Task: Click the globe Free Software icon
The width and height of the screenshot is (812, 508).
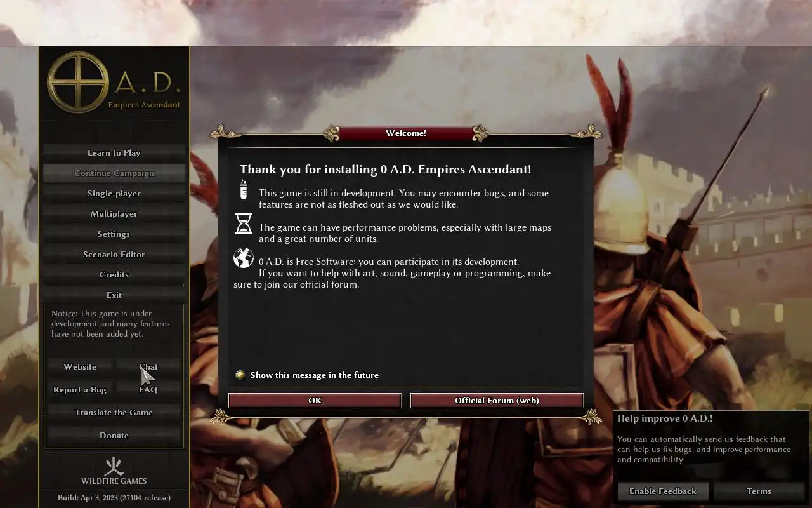Action: tap(243, 258)
